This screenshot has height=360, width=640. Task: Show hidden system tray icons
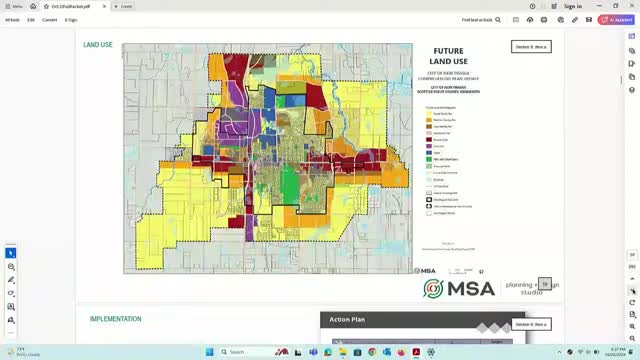(559, 352)
